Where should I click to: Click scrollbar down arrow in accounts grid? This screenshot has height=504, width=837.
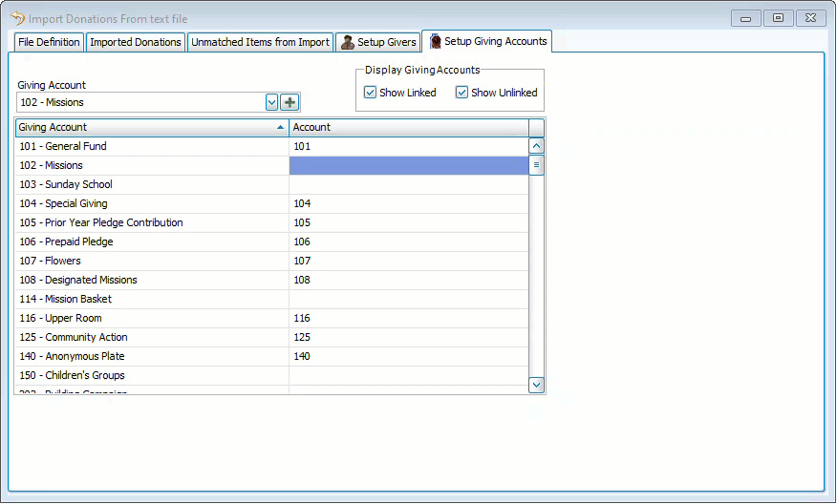(536, 384)
